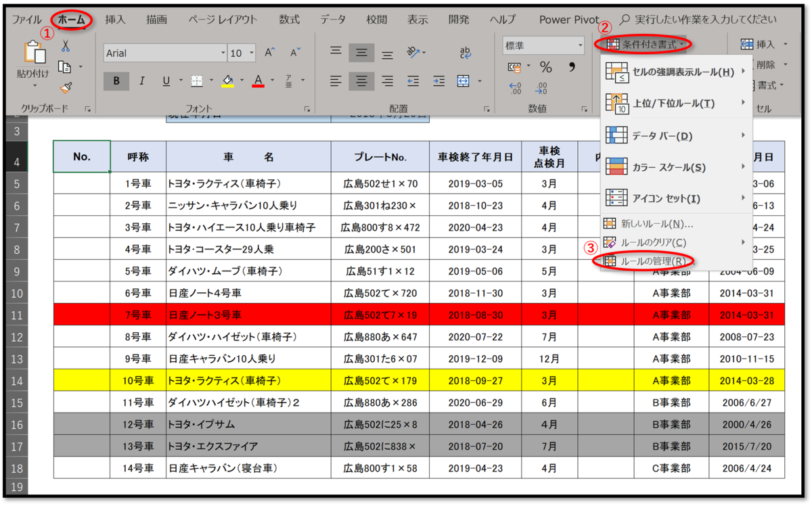Open the Arial font name dropdown
This screenshot has height=506, width=812.
click(223, 53)
